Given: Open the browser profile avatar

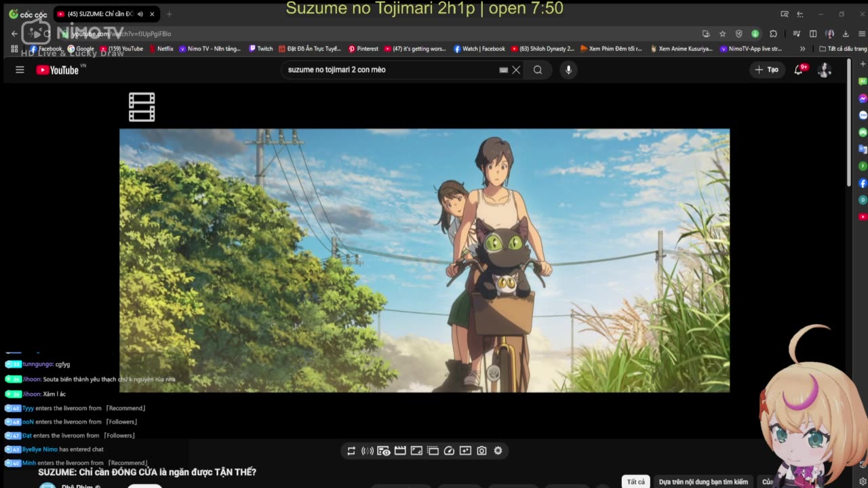Looking at the screenshot, I should 829,34.
